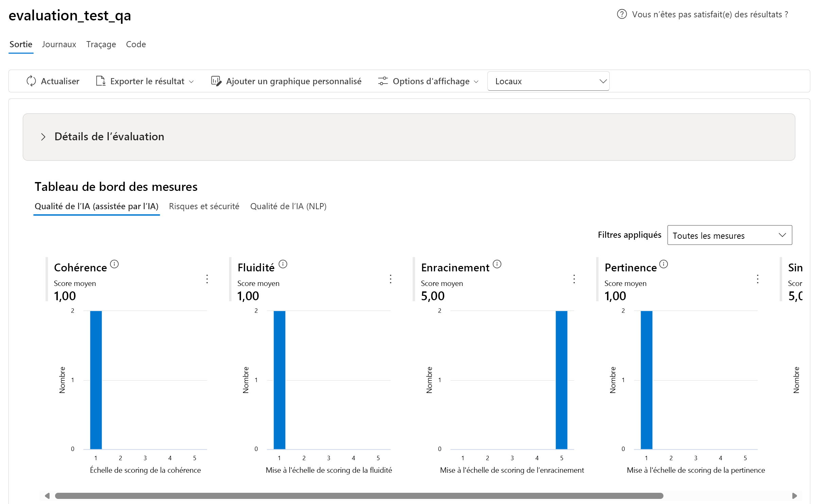Open the Cohérence card more options menu
The image size is (813, 504).
tap(207, 279)
